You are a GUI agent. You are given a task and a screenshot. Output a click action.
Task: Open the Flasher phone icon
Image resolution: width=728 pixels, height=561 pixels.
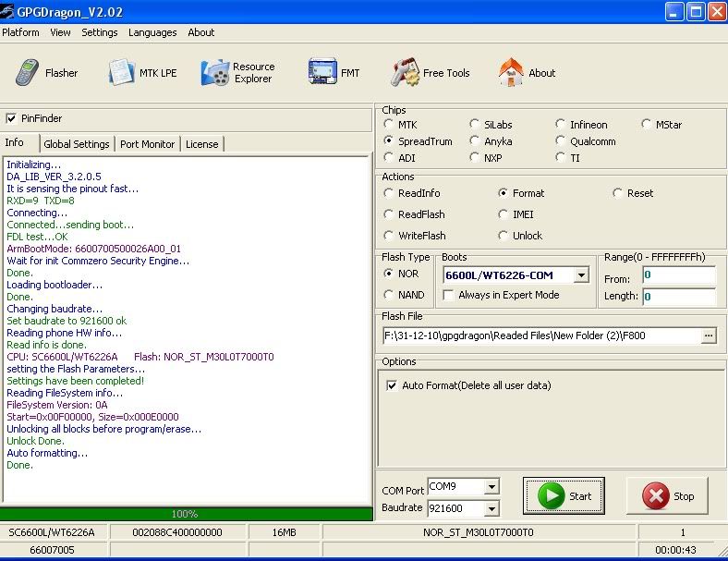click(27, 72)
